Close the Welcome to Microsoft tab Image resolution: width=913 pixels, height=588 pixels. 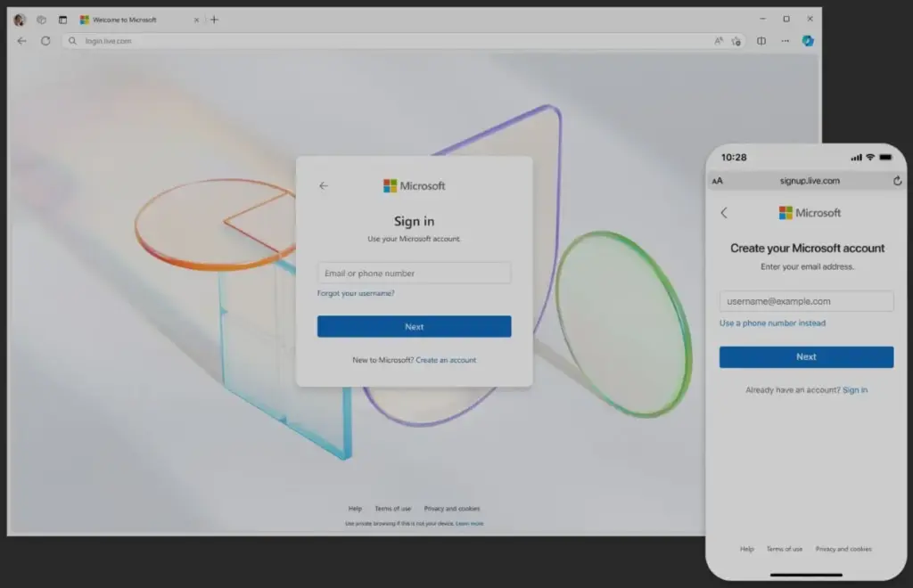196,20
